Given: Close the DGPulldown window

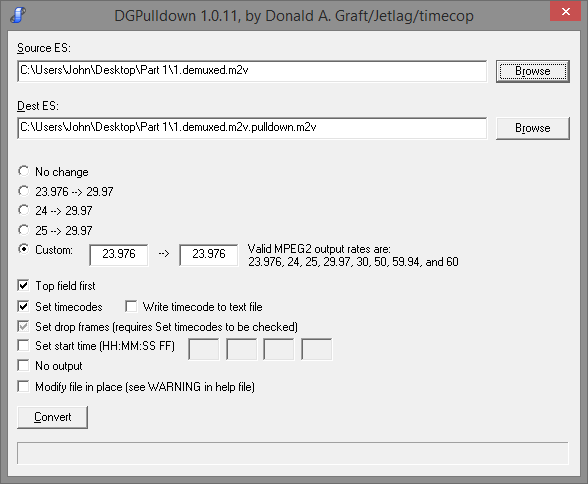Looking at the screenshot, I should (566, 12).
